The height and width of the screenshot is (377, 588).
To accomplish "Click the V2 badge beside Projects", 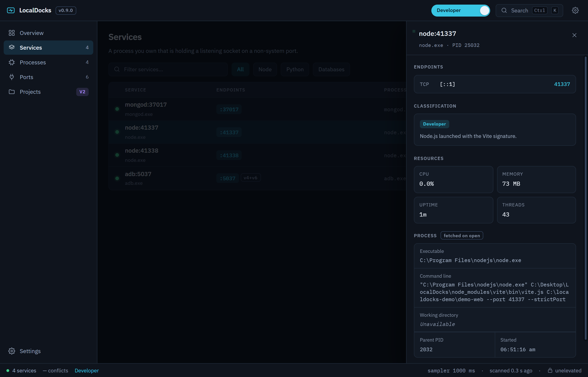I will point(82,91).
